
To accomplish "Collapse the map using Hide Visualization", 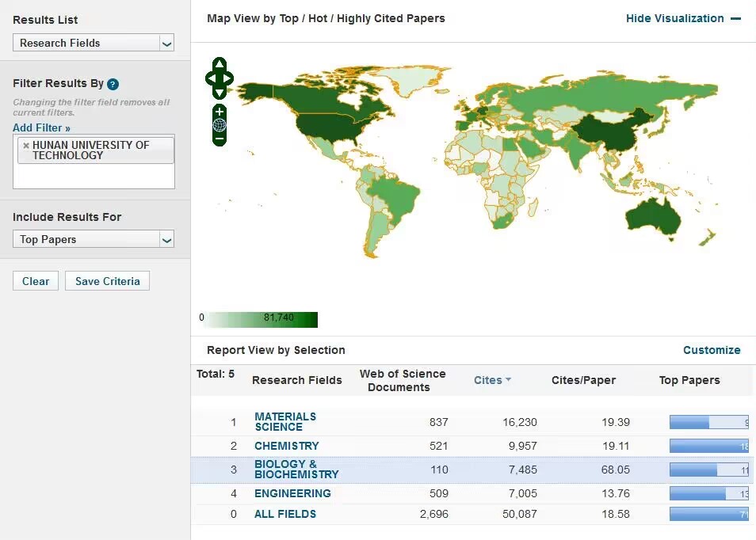I will (682, 18).
